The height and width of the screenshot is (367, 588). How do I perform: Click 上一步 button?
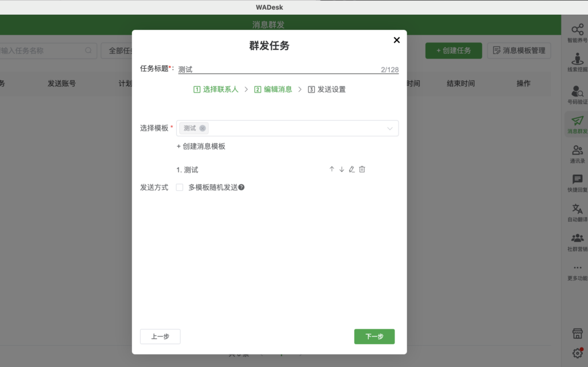point(160,337)
